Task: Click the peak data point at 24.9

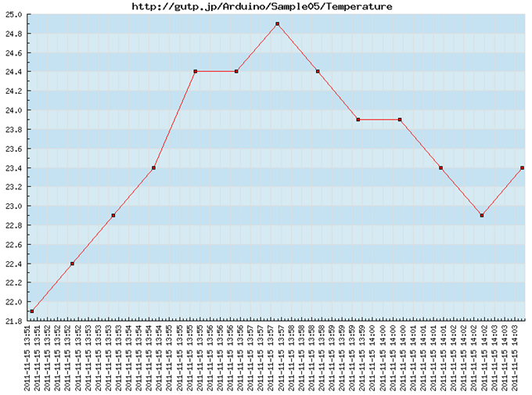Action: pos(277,24)
